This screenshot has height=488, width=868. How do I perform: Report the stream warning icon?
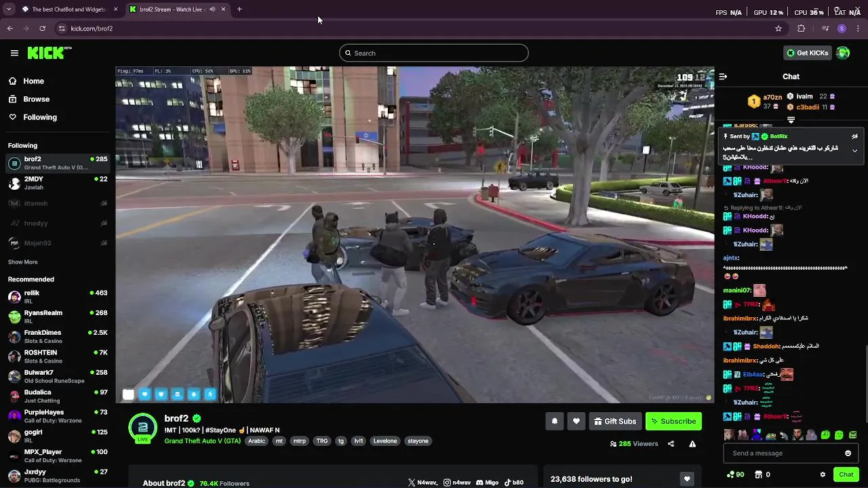click(x=692, y=444)
